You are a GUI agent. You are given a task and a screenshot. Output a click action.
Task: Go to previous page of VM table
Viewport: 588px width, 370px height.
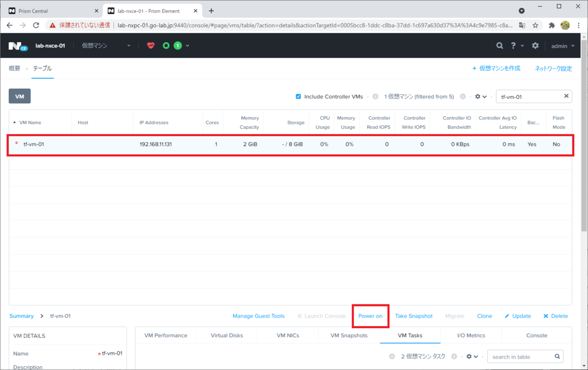pyautogui.click(x=375, y=96)
